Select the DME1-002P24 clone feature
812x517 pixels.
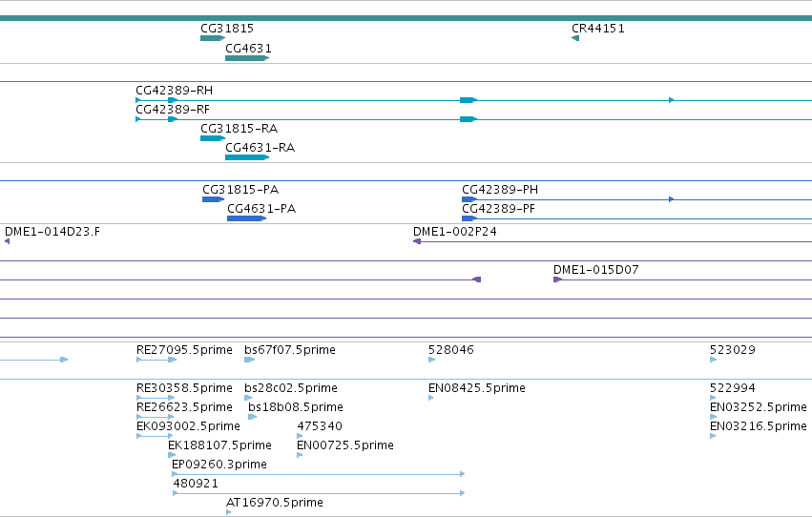(613, 241)
